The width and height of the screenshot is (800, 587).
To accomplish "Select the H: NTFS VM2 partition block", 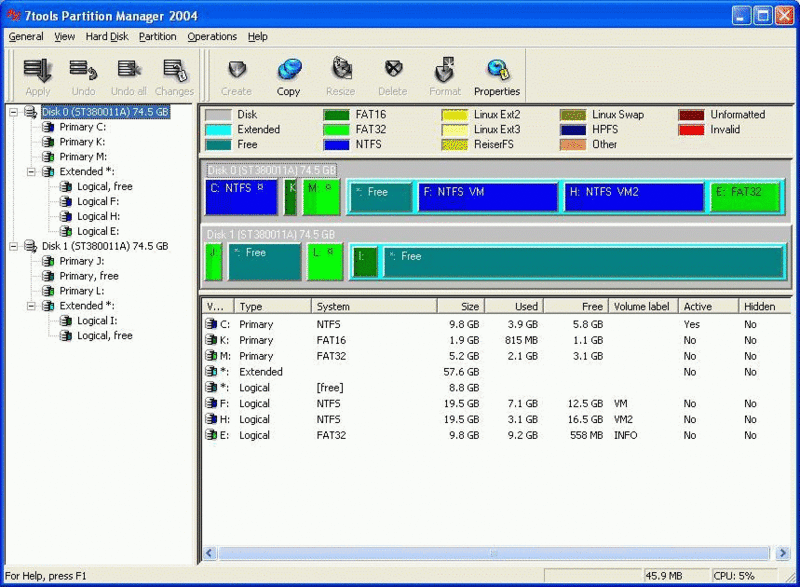I will point(634,197).
